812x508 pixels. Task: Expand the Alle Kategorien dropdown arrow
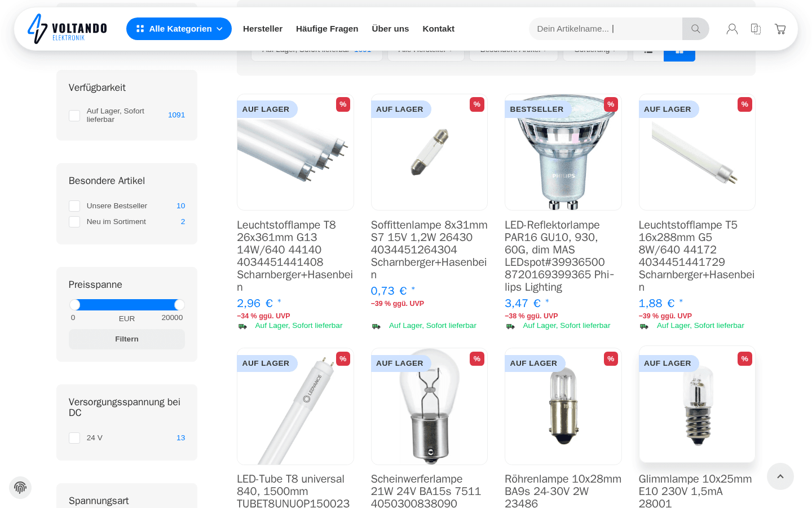(x=219, y=29)
